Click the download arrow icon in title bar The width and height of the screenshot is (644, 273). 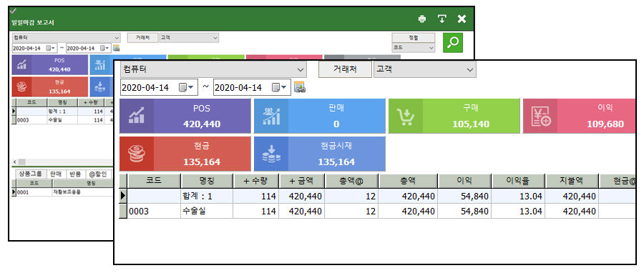point(441,19)
